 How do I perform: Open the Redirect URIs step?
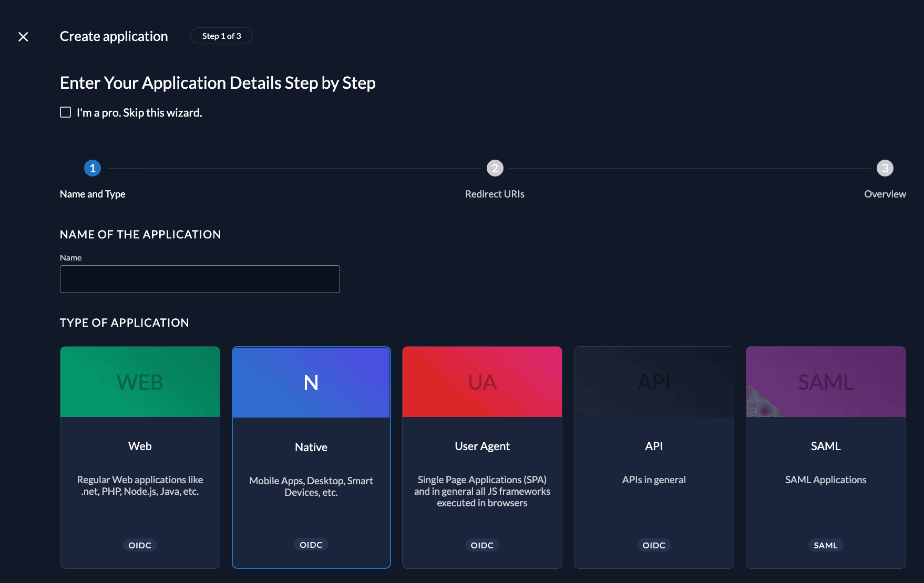[x=494, y=194]
